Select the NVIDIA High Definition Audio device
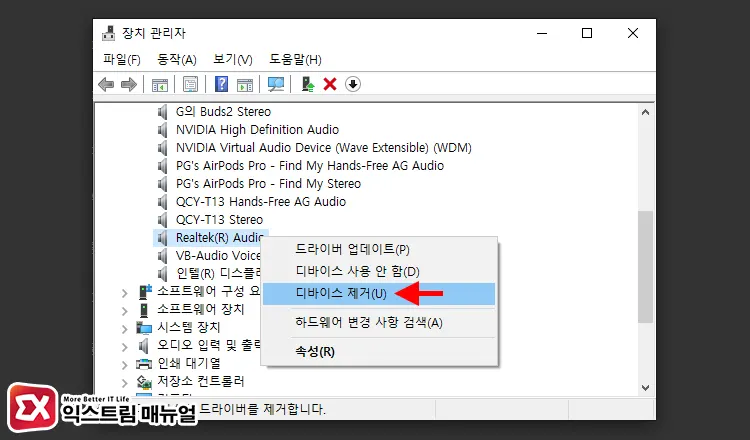 tap(257, 130)
